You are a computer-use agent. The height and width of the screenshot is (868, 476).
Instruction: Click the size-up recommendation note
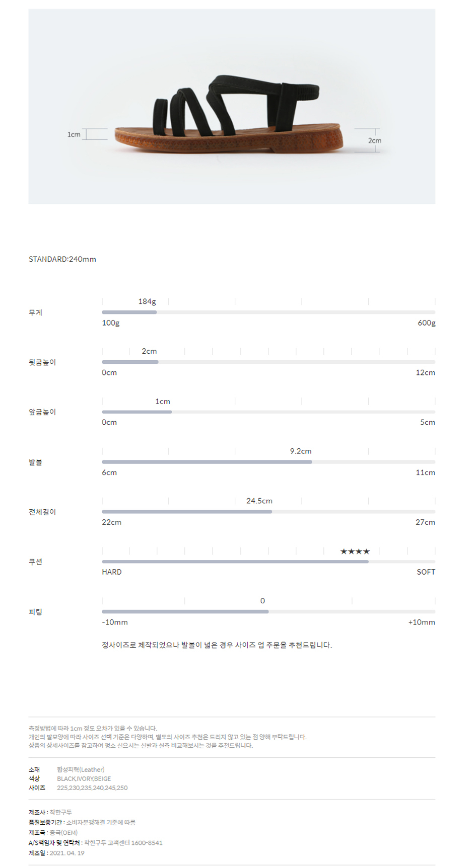pos(217,645)
